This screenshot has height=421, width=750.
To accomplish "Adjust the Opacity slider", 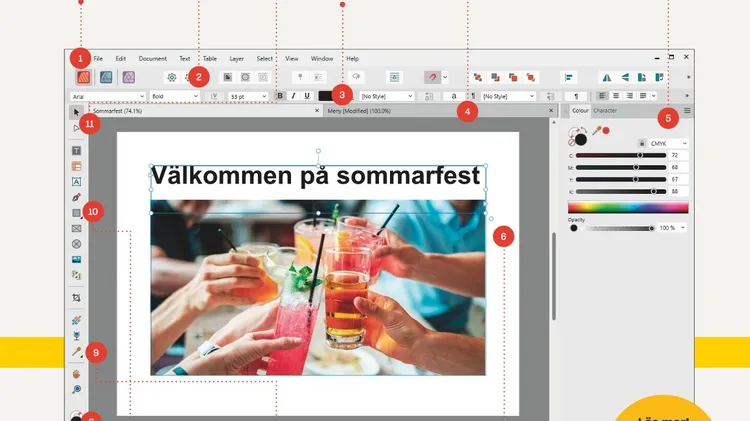I will coord(621,228).
